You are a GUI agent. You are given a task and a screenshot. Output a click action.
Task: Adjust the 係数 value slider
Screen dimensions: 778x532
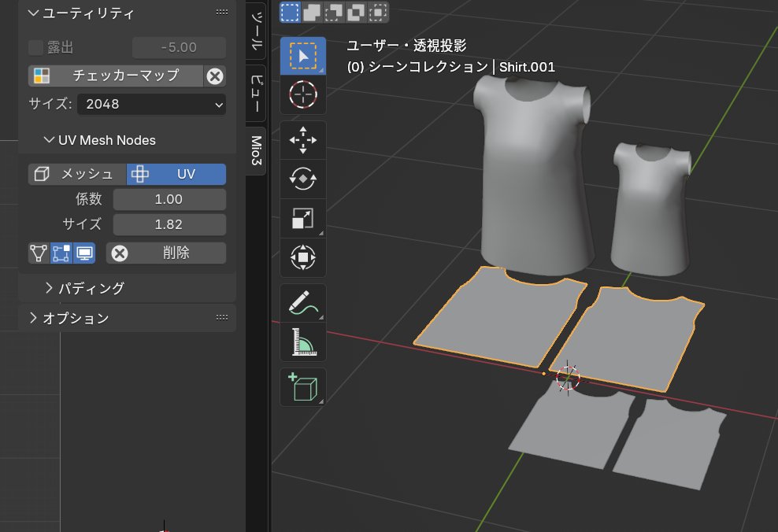point(169,199)
